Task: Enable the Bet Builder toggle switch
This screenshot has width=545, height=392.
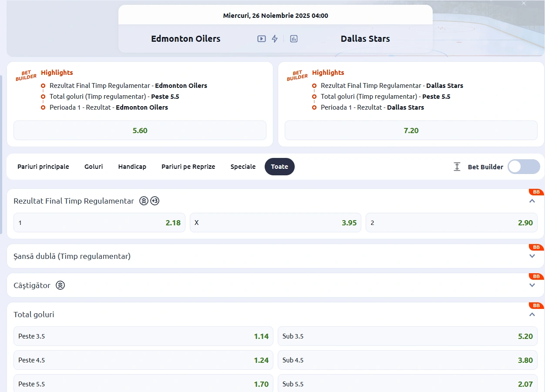Action: tap(523, 167)
